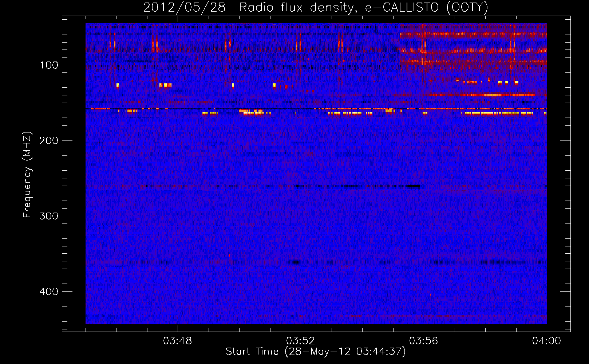Screen dimensions: 589x364
Task: Click the 300 frequency tick label
Action: (49, 216)
